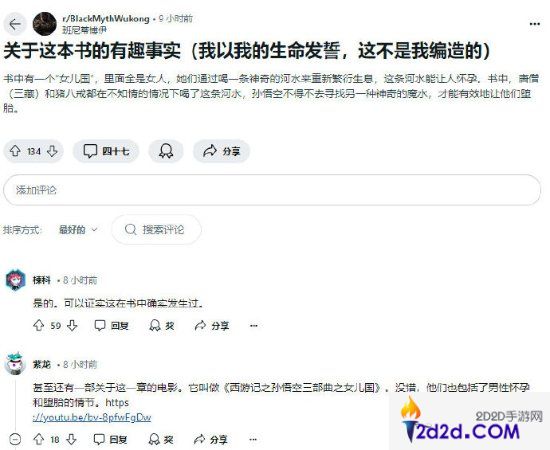Viewport: 550px width, 450px height.
Task: Upvote the comment with 18 votes
Action: tap(39, 439)
